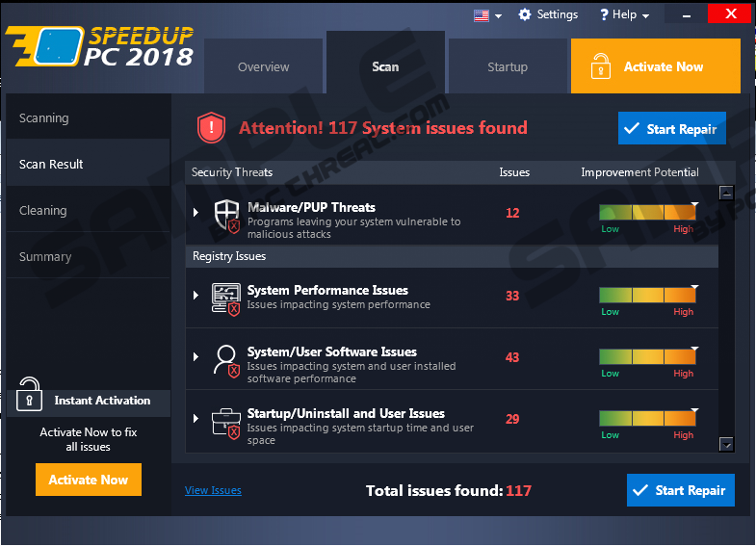This screenshot has width=756, height=546.
Task: Click Malware/PUP improvement potential meter
Action: pos(647,213)
